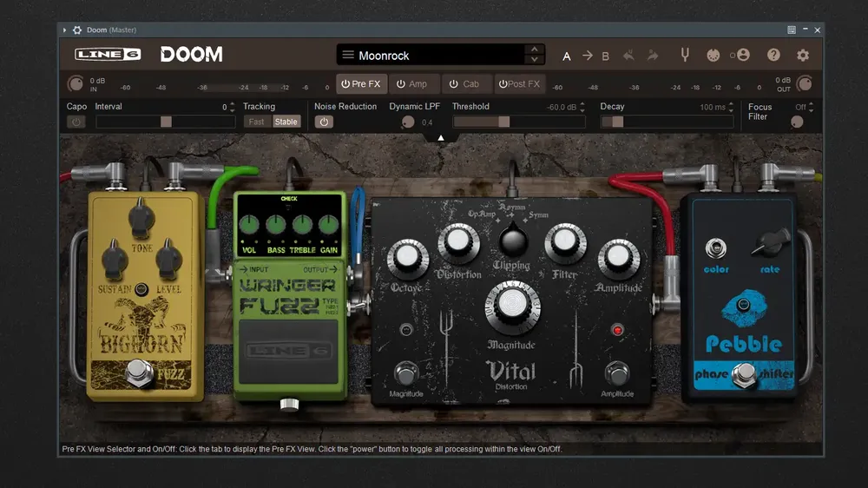Click the Vital Clipping selector knob

(513, 240)
